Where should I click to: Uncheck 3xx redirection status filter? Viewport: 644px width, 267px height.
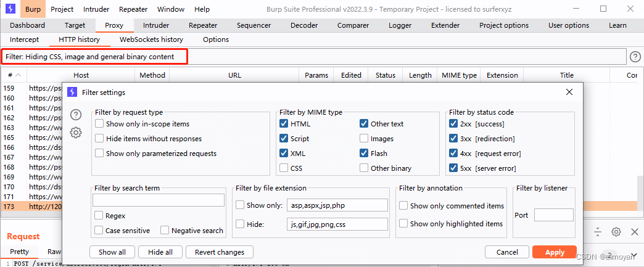pos(453,139)
